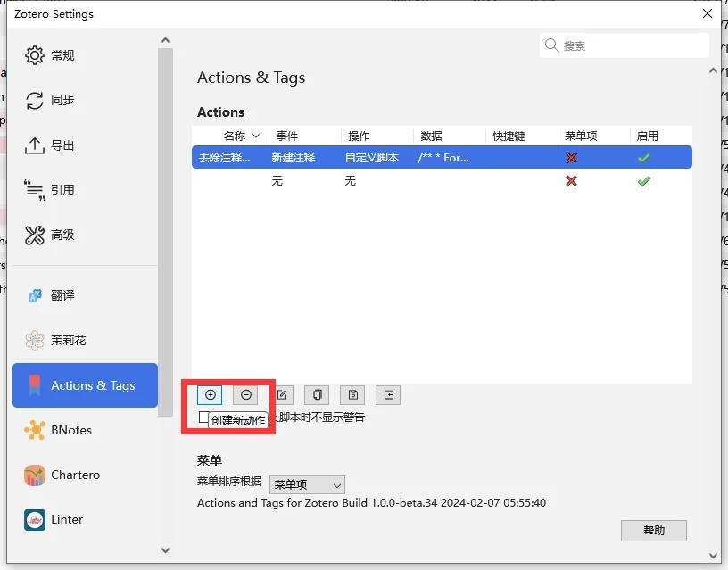Click content pane scroll up arrow
This screenshot has height=570, width=728.
(713, 70)
